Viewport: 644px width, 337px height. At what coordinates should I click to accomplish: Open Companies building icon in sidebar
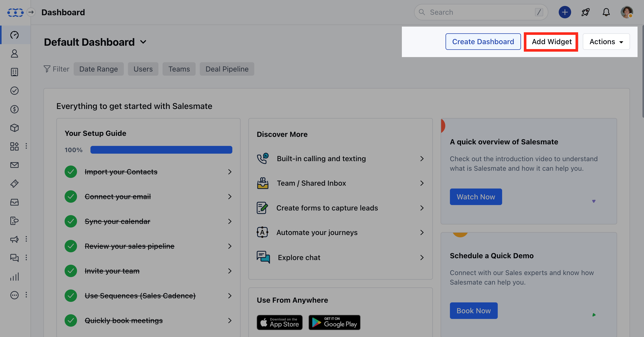pos(14,72)
